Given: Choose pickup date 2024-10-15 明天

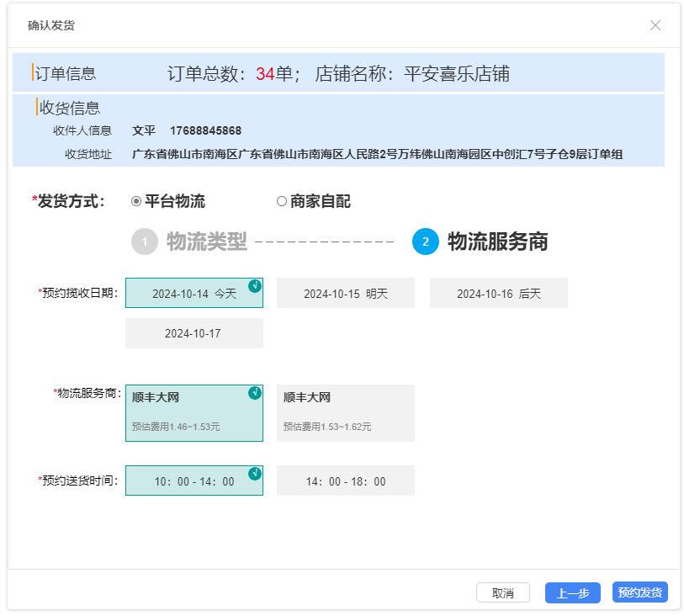Looking at the screenshot, I should click(x=346, y=294).
